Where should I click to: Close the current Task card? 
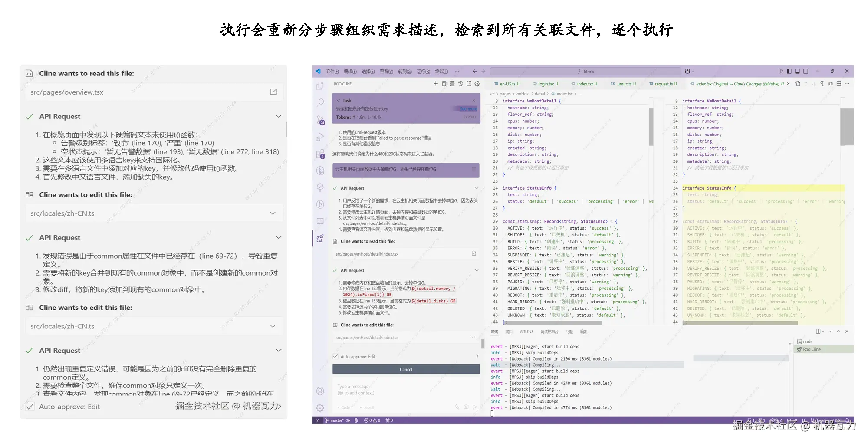point(474,100)
